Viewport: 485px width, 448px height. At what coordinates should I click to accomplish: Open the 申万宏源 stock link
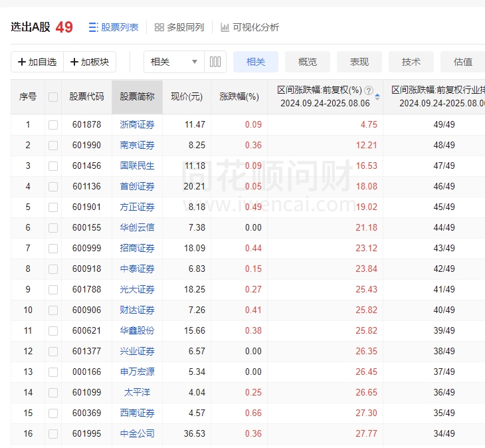pyautogui.click(x=137, y=372)
